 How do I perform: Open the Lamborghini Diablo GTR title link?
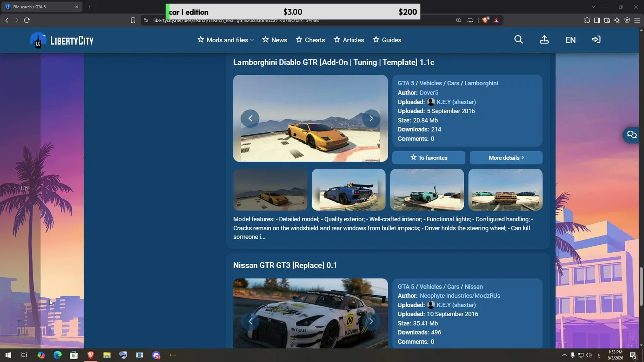pyautogui.click(x=334, y=62)
